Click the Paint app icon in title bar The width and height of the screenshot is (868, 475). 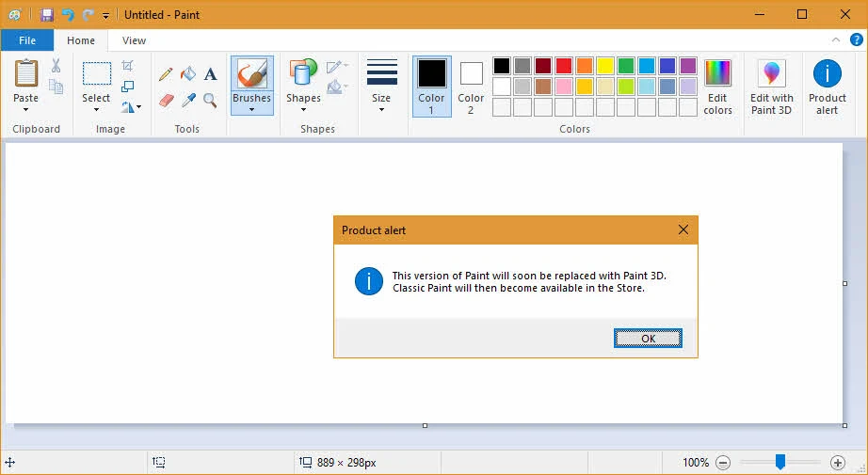tap(15, 14)
